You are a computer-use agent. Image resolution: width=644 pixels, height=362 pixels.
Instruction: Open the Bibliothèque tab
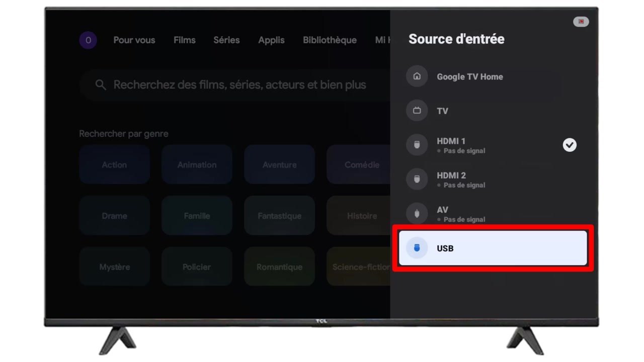click(x=330, y=40)
